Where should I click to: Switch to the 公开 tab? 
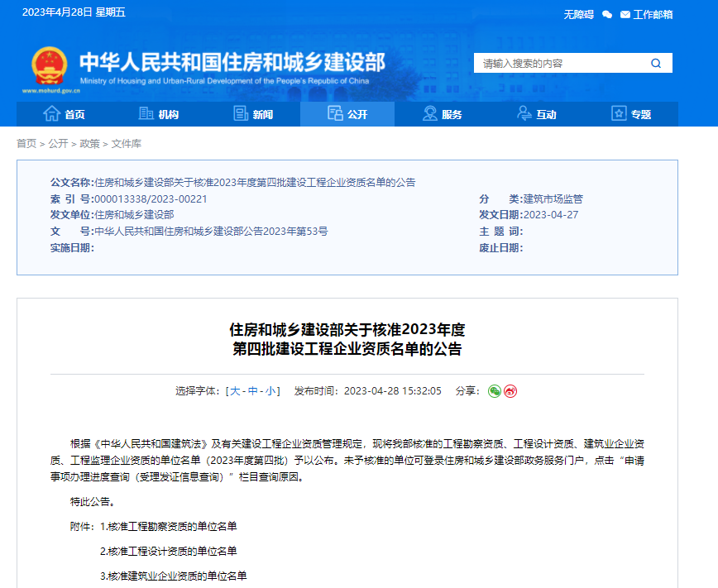tap(347, 115)
